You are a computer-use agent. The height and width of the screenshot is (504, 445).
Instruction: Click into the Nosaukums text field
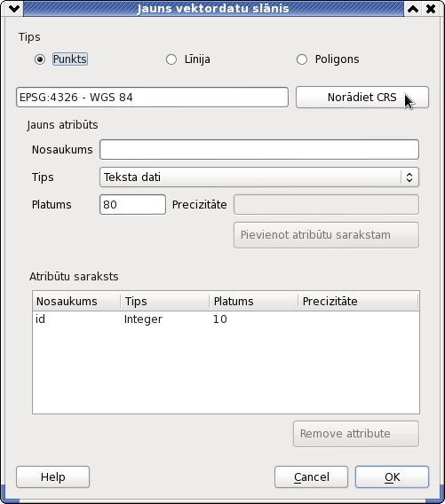tap(259, 149)
